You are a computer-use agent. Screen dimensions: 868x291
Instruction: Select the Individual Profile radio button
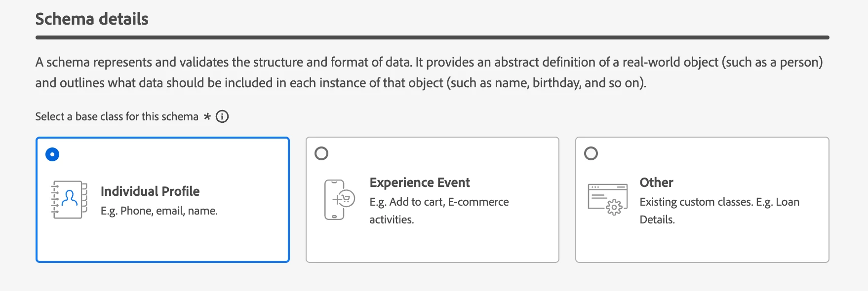pyautogui.click(x=52, y=154)
